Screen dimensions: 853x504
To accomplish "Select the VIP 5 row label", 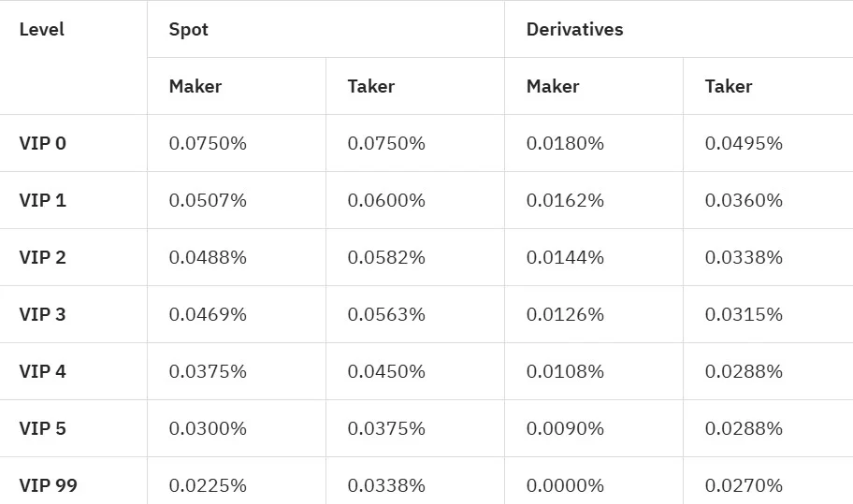I will 42,429.
